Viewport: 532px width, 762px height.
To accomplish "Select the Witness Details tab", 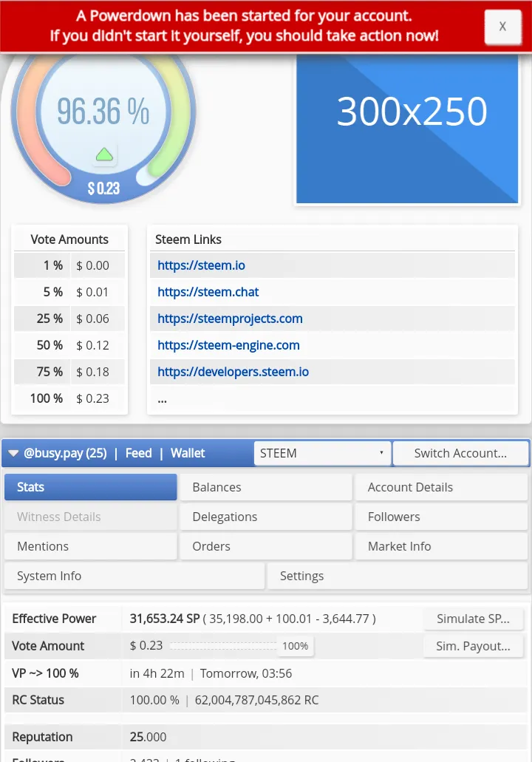I will pos(90,517).
